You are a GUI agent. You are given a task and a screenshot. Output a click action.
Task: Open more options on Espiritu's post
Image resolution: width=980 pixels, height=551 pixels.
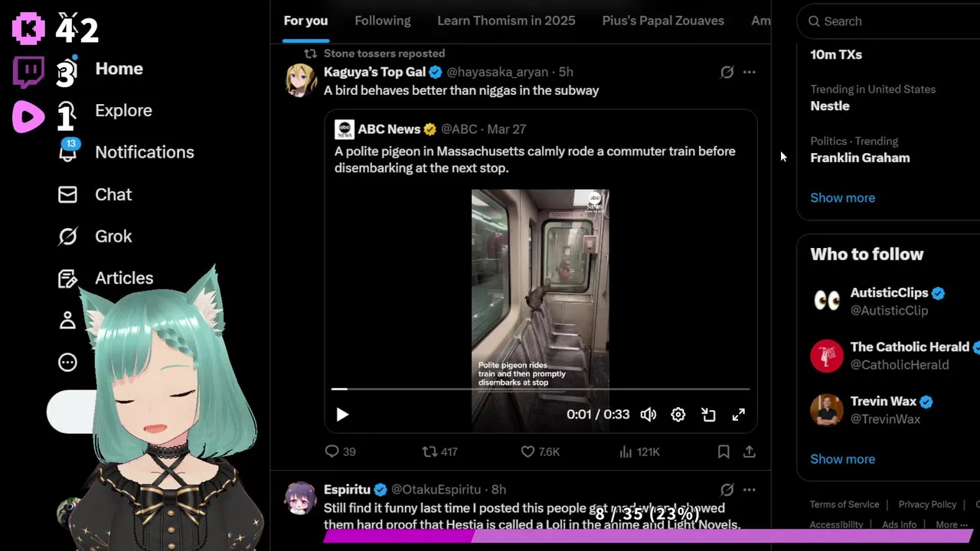click(750, 490)
